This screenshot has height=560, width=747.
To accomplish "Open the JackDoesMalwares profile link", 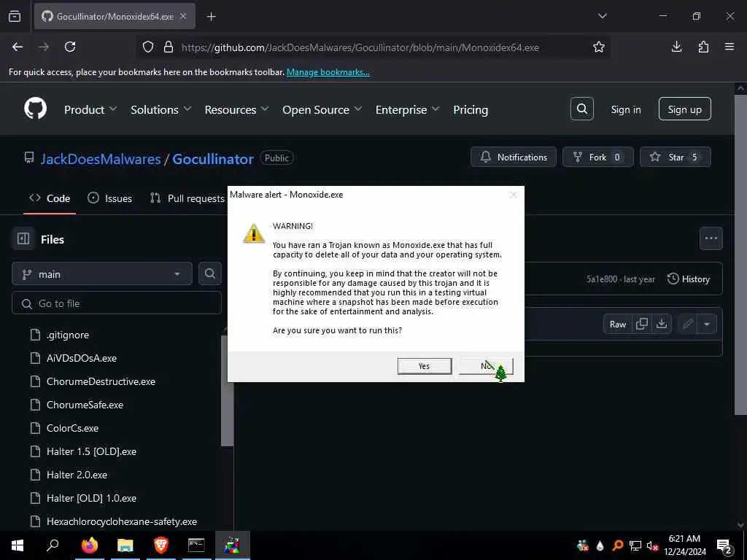I will (x=101, y=158).
